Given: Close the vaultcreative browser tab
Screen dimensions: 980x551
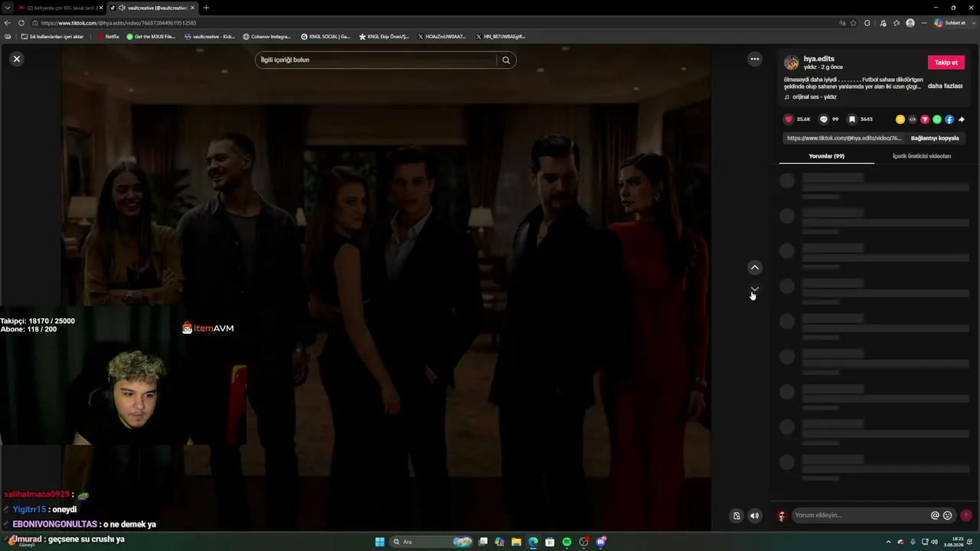Looking at the screenshot, I should pyautogui.click(x=192, y=8).
